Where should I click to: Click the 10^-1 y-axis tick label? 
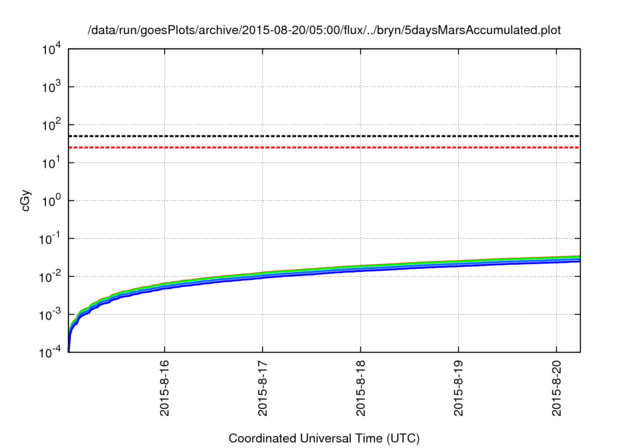pyautogui.click(x=50, y=239)
